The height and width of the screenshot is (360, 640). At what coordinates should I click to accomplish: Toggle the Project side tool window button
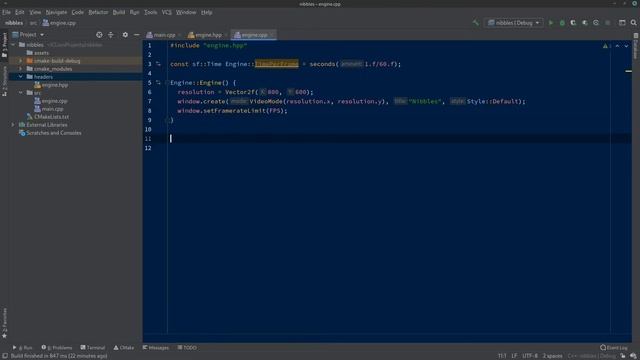coord(4,45)
